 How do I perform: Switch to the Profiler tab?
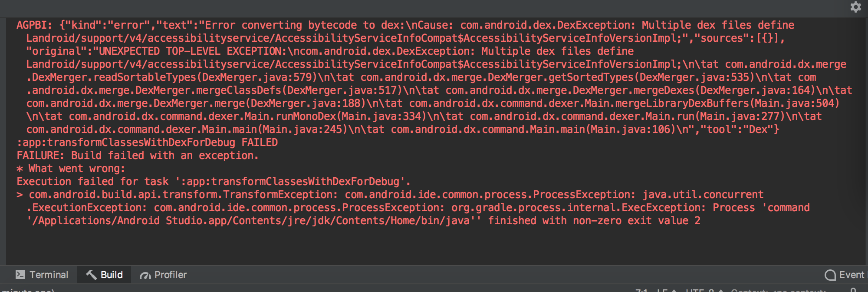[x=170, y=274]
